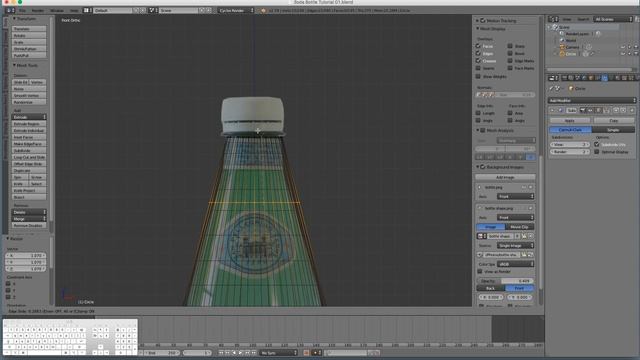Viewport: 640px width, 360px height.
Task: Click Add Image in Background Images
Action: click(505, 178)
